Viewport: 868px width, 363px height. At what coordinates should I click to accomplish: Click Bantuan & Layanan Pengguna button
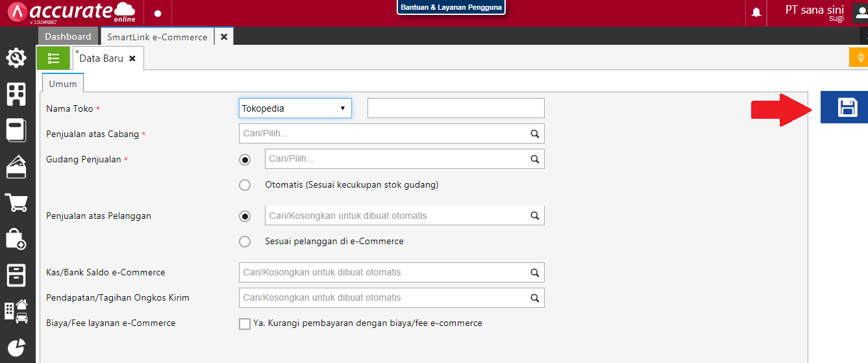(x=451, y=8)
